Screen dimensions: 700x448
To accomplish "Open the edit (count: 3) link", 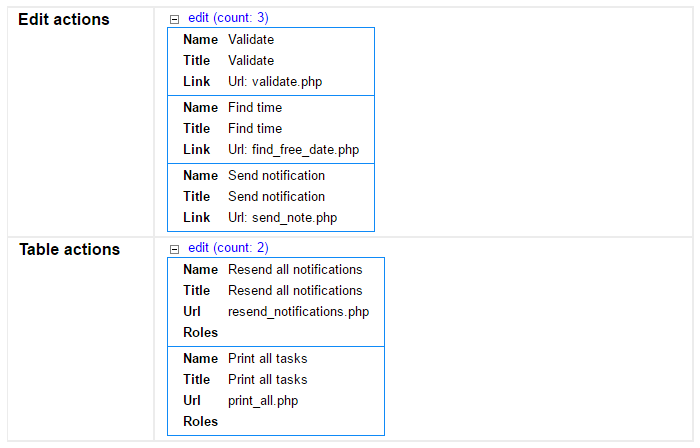I will click(228, 18).
